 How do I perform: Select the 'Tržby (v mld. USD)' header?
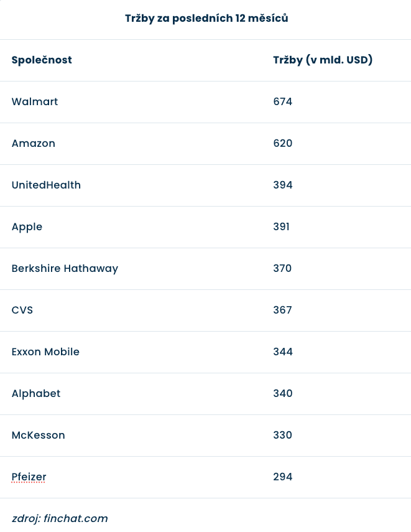point(323,60)
